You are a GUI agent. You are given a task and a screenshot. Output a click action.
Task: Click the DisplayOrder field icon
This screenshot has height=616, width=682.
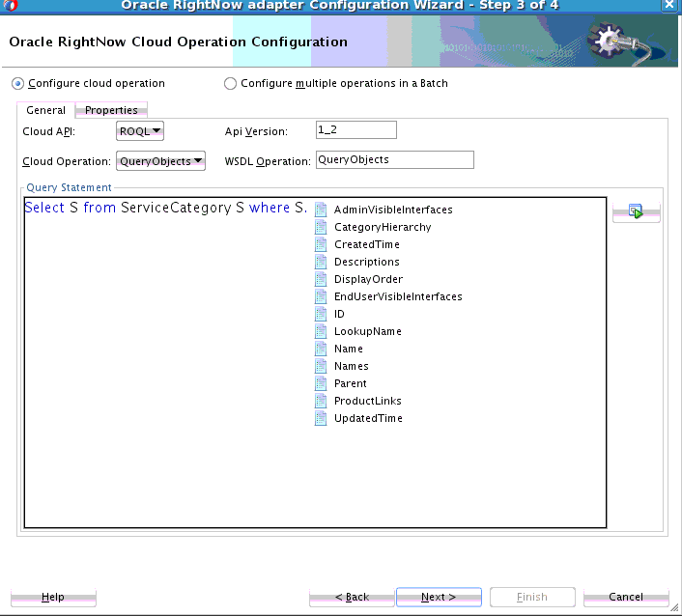click(321, 279)
